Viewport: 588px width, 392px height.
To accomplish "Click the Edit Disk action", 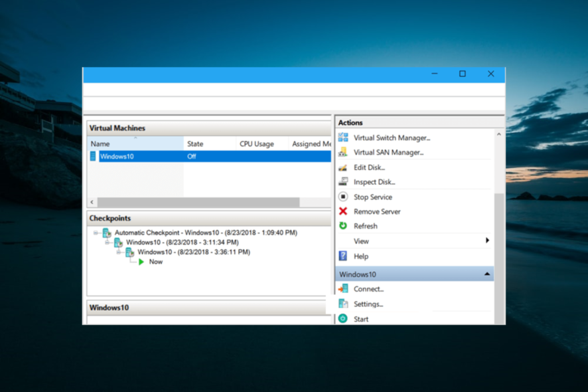I will pyautogui.click(x=367, y=167).
